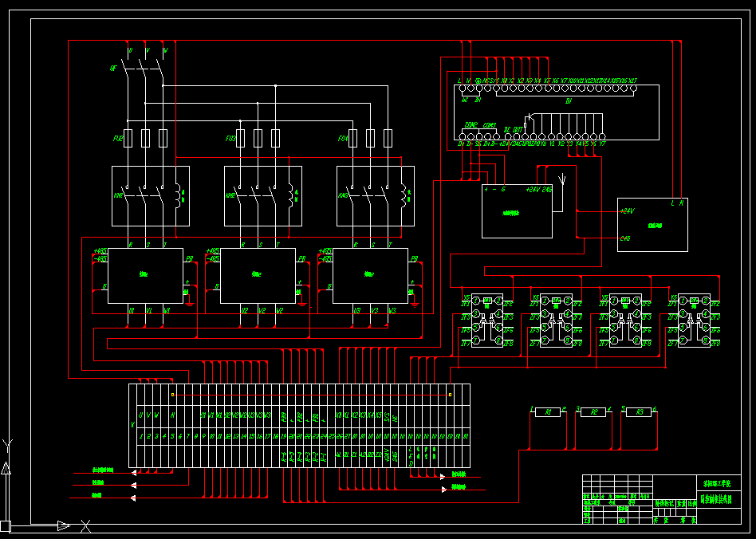This screenshot has width=756, height=539.
Task: Click the UCS icon Y axis arrow
Action: click(6, 468)
